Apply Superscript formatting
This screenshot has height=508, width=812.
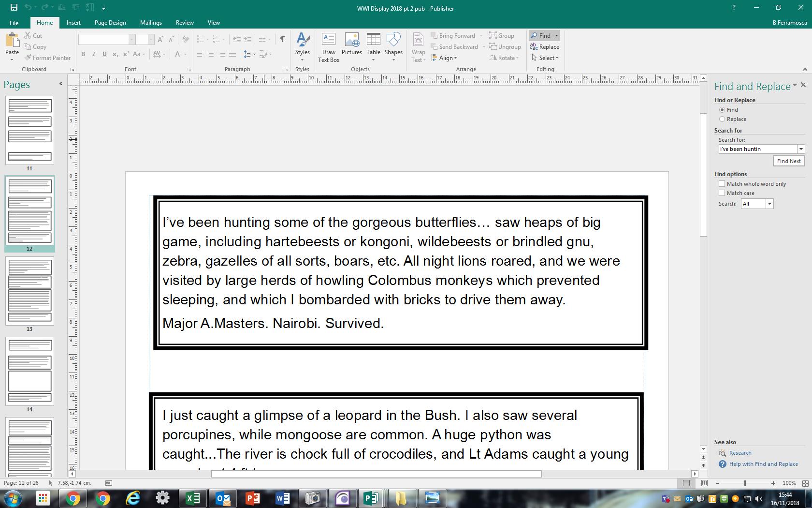(x=126, y=54)
